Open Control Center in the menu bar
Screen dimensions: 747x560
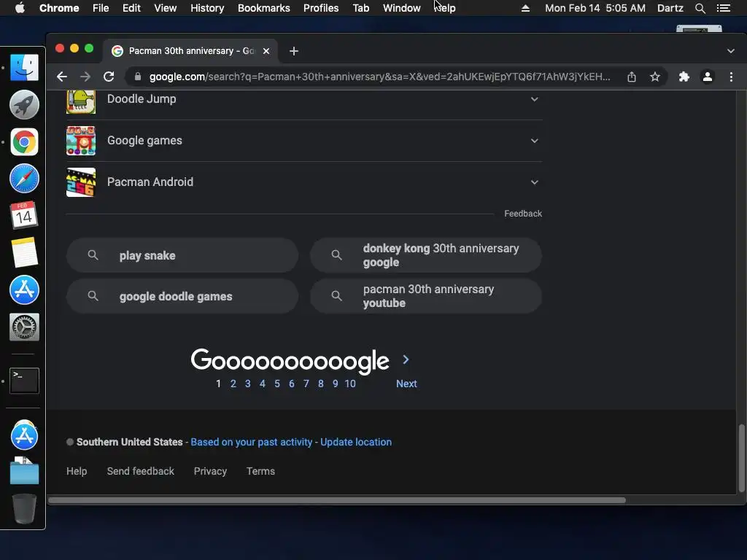pos(724,8)
